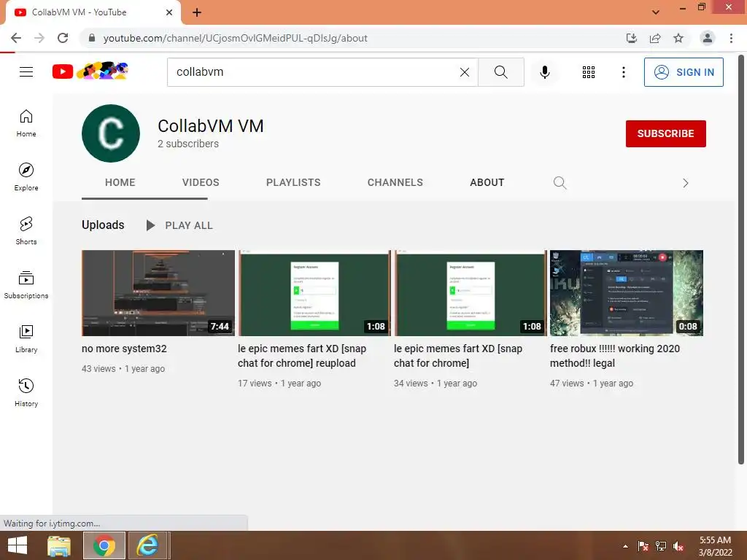
Task: Click in the YouTube search field
Action: (314, 72)
